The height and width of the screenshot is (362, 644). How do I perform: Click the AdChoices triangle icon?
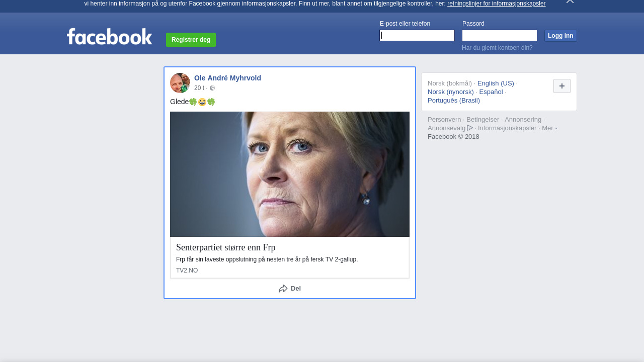tap(470, 128)
